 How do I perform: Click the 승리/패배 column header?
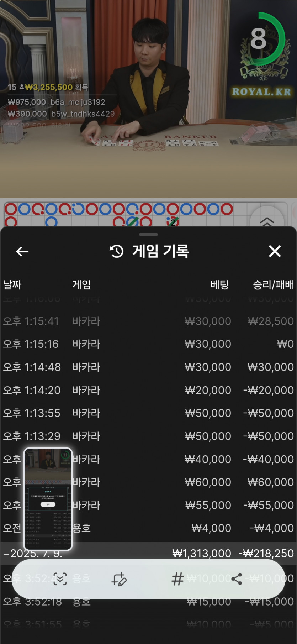tap(273, 285)
